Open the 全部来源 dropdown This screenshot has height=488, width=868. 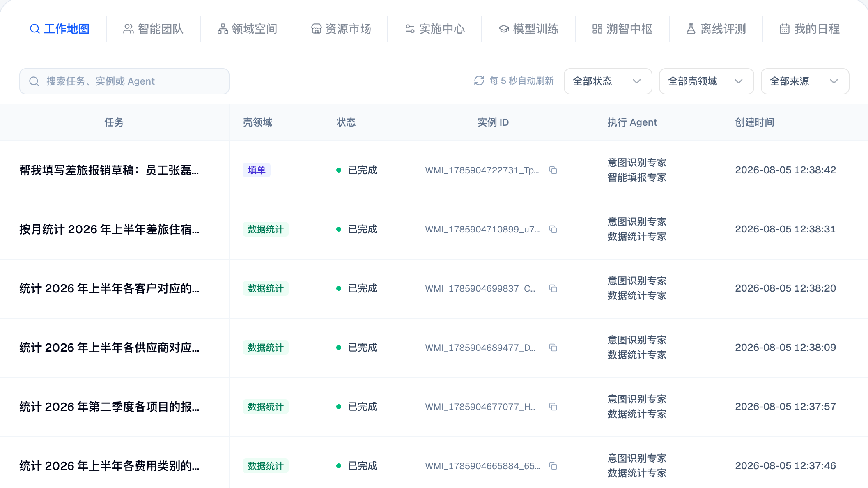(x=805, y=81)
